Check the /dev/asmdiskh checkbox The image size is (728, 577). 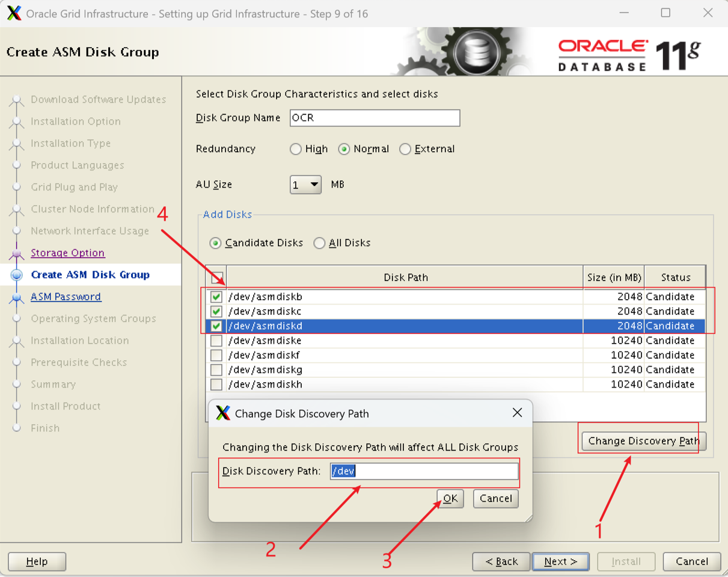coord(216,384)
